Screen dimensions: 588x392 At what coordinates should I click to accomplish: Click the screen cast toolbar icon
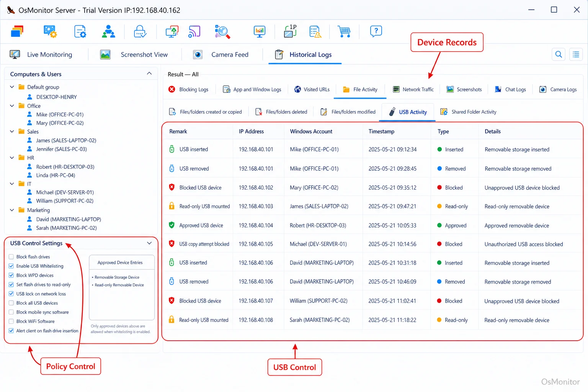pos(194,31)
